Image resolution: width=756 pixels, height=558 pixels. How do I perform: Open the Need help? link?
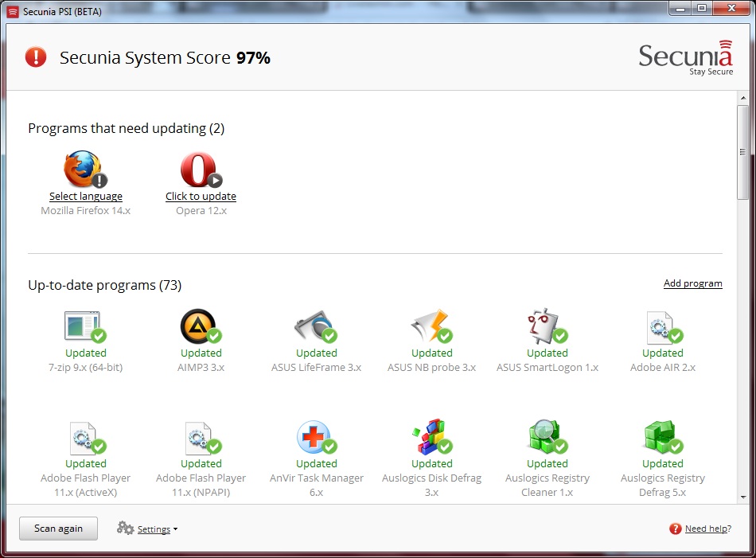pyautogui.click(x=708, y=529)
